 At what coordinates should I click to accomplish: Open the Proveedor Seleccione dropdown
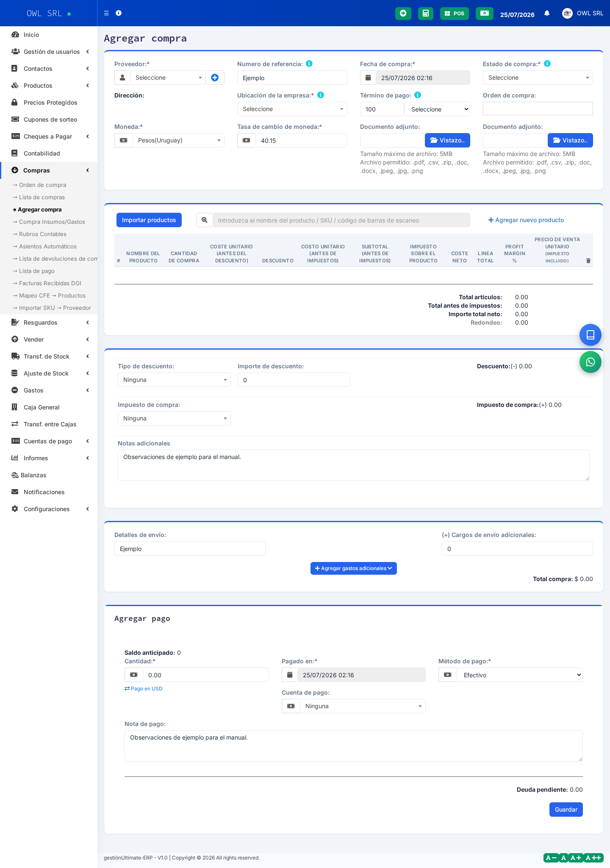pyautogui.click(x=168, y=78)
